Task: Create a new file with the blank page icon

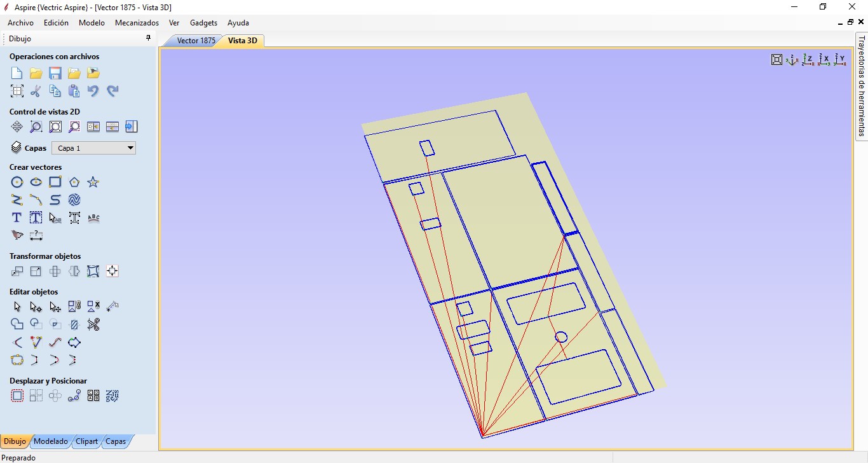Action: pyautogui.click(x=17, y=73)
